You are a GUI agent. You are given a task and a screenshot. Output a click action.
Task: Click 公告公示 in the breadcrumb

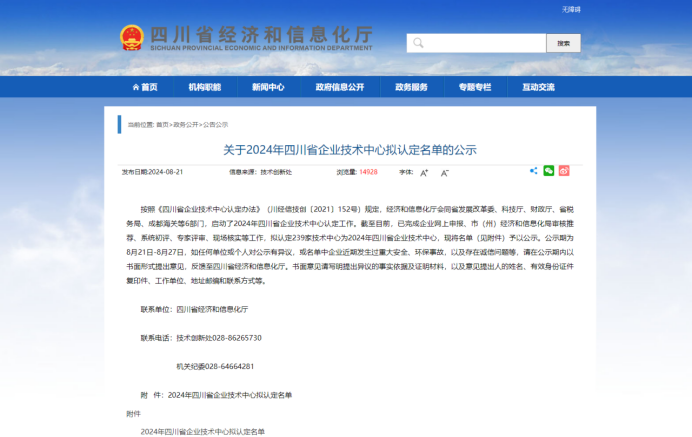[x=215, y=125]
